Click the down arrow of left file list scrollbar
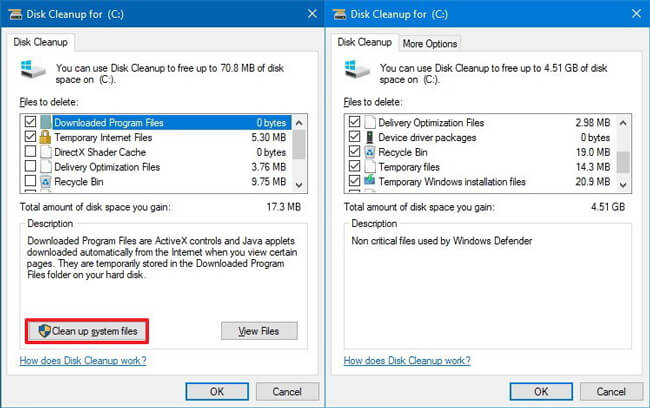The height and width of the screenshot is (408, 650). pyautogui.click(x=299, y=185)
